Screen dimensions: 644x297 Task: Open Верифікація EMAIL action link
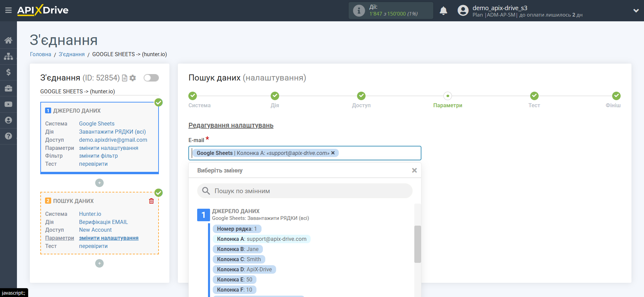pyautogui.click(x=104, y=222)
